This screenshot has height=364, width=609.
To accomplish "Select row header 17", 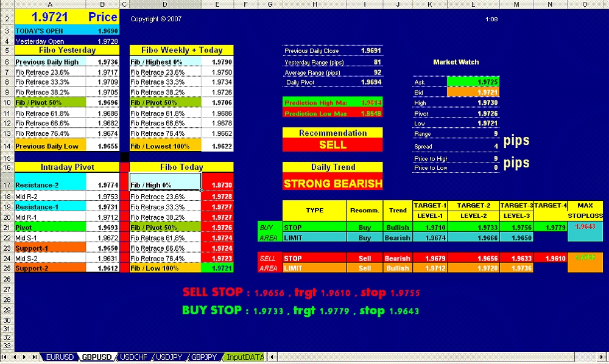I will pos(7,185).
